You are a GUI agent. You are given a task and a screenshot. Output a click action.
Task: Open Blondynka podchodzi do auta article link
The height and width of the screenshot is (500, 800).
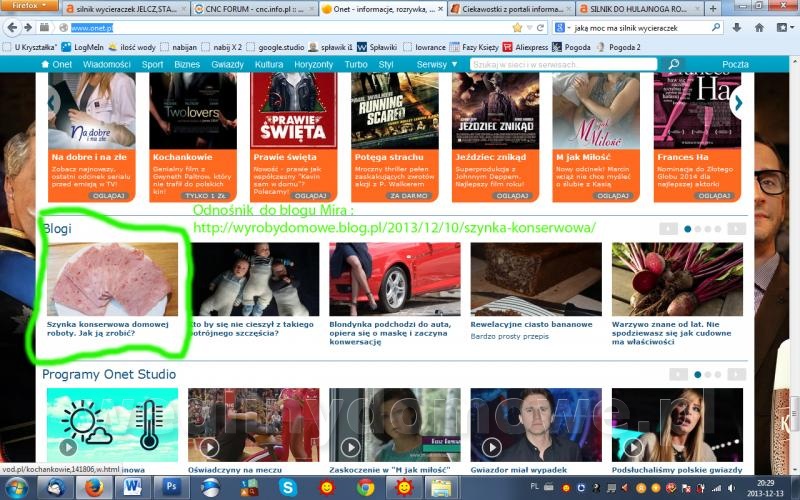[390, 333]
